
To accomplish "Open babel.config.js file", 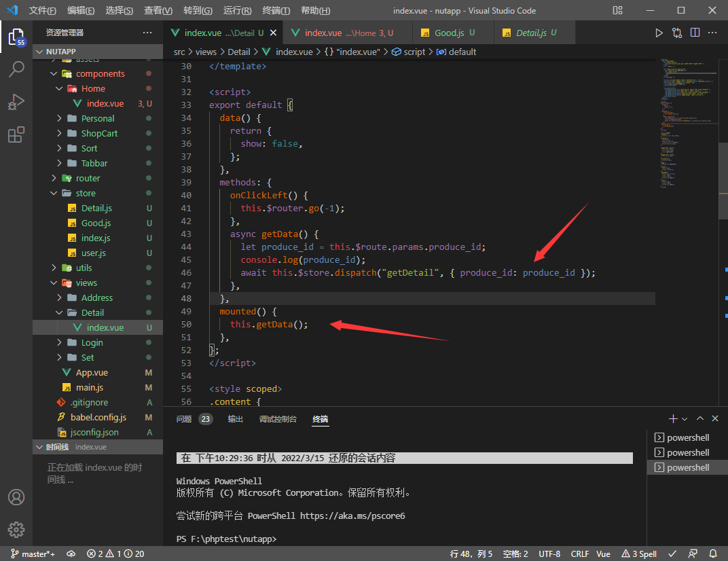I will 98,417.
